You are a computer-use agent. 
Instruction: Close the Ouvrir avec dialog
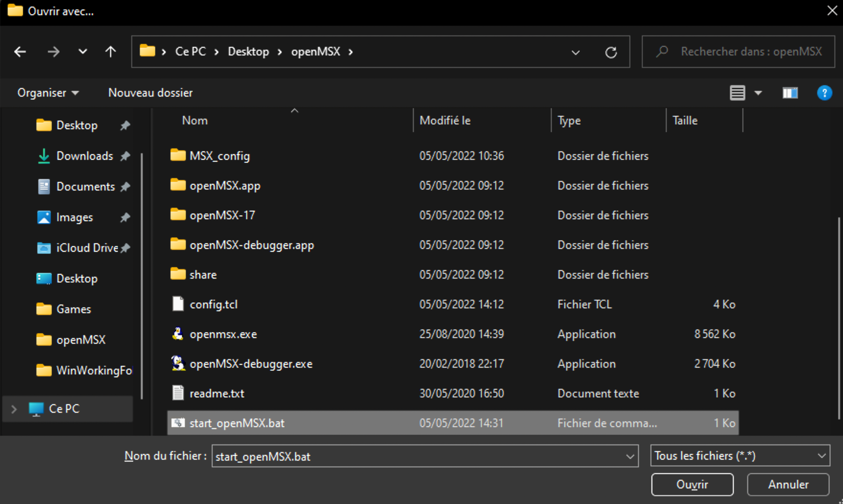832,11
